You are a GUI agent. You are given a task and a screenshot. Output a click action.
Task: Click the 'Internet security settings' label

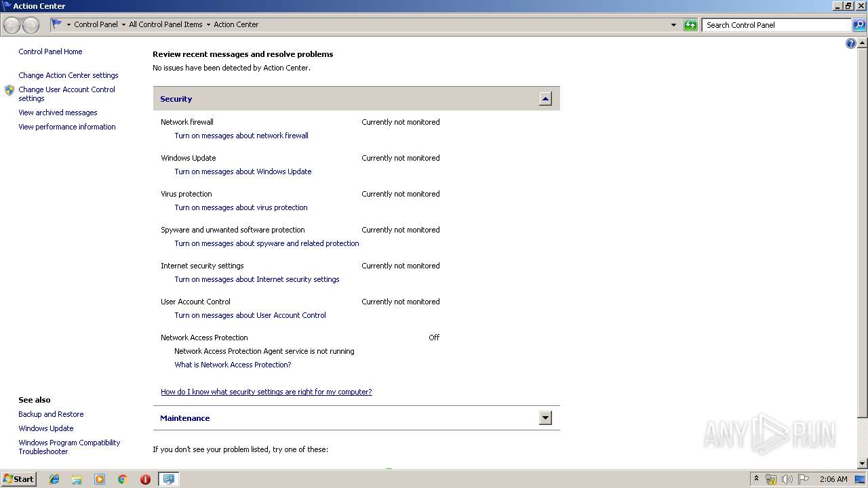pos(202,266)
